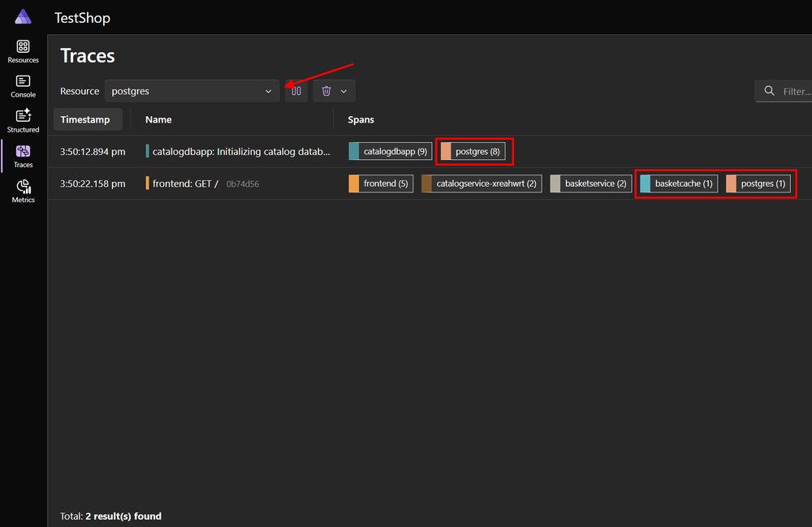812x527 pixels.
Task: Open the Resources page in sidebar
Action: [23, 51]
